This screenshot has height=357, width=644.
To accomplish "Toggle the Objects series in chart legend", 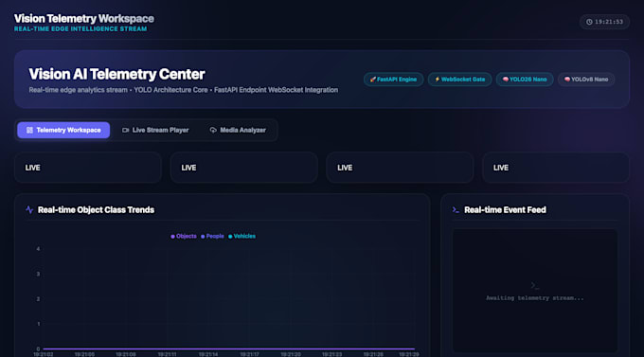I will click(184, 236).
